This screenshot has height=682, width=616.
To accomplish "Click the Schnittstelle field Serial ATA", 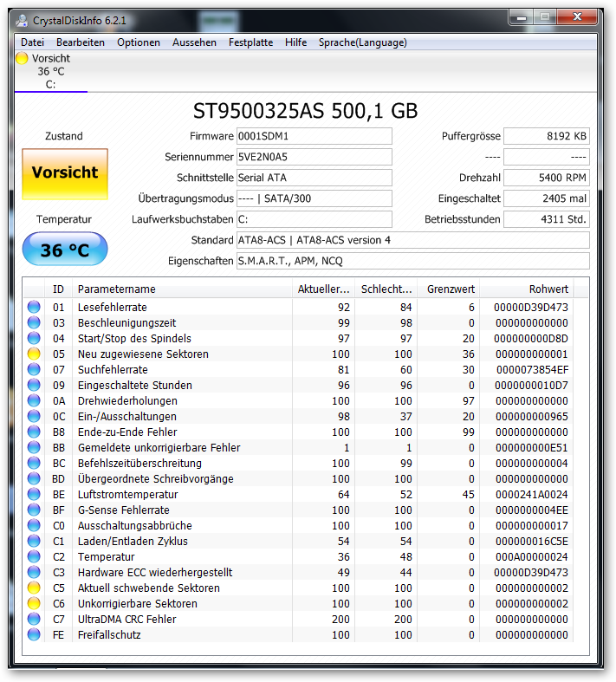I will pyautogui.click(x=314, y=178).
